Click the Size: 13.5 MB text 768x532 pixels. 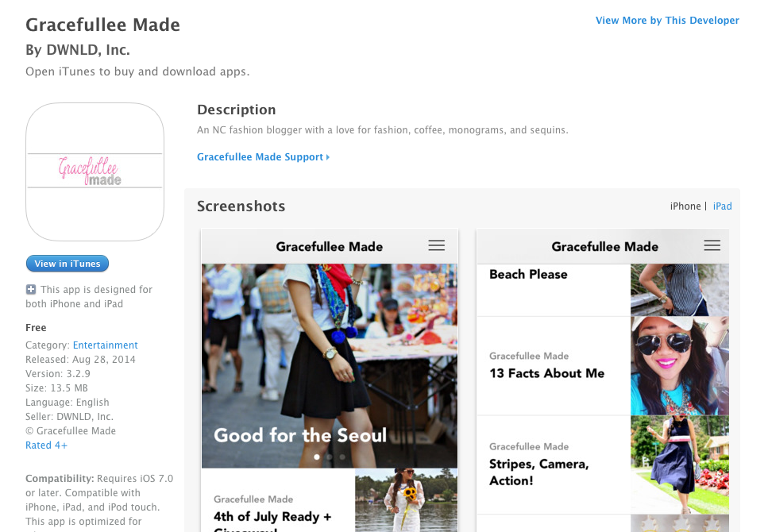point(57,388)
